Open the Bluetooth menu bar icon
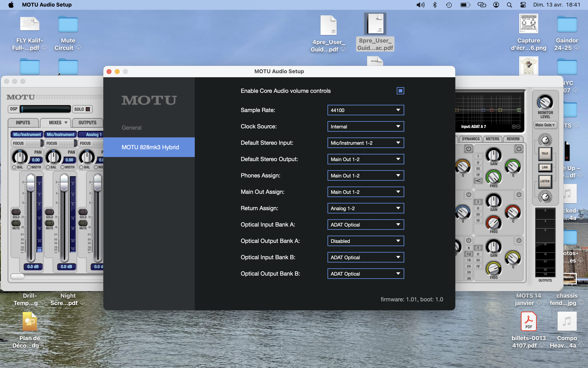Viewport: 588px width, 368px height. coord(435,5)
